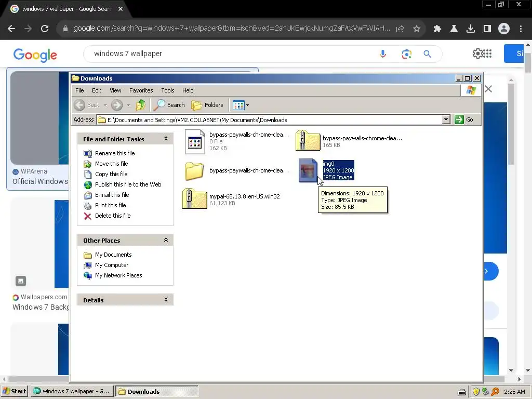The width and height of the screenshot is (532, 399).
Task: Open the File menu
Action: (79, 90)
